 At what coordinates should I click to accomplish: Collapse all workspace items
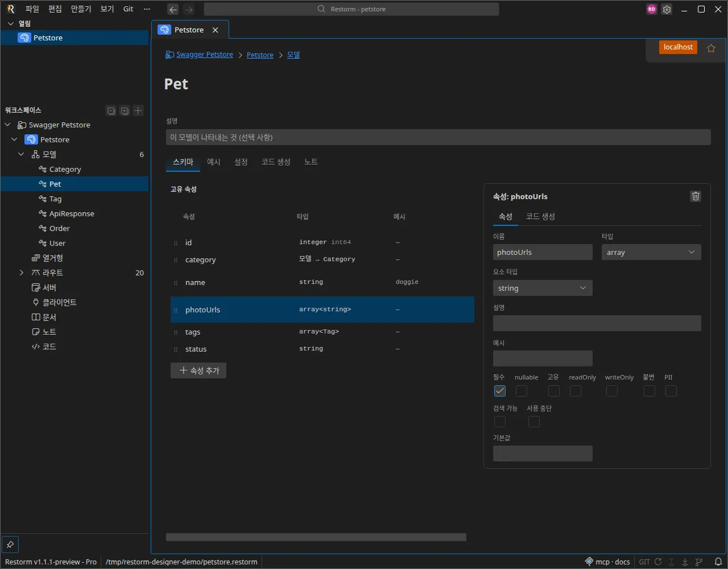[111, 110]
